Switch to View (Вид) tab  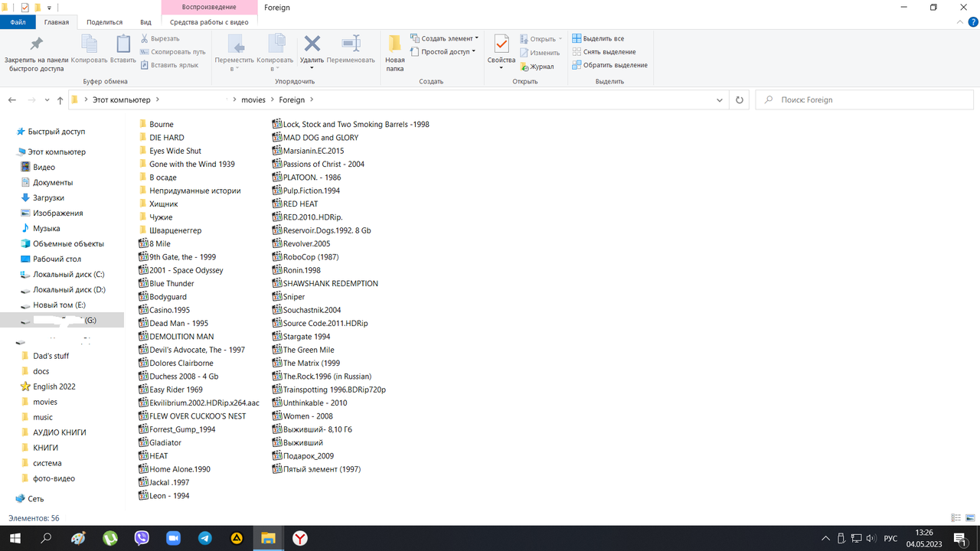point(145,22)
